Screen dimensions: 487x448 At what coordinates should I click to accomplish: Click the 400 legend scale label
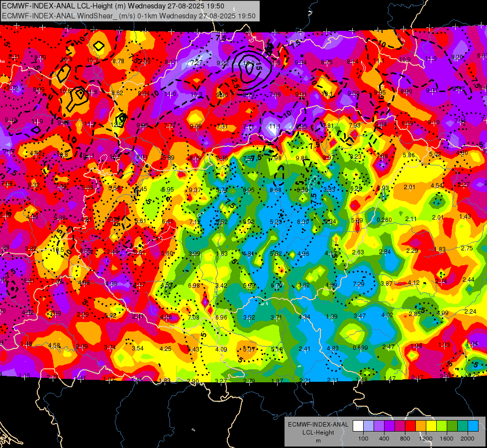(384, 439)
